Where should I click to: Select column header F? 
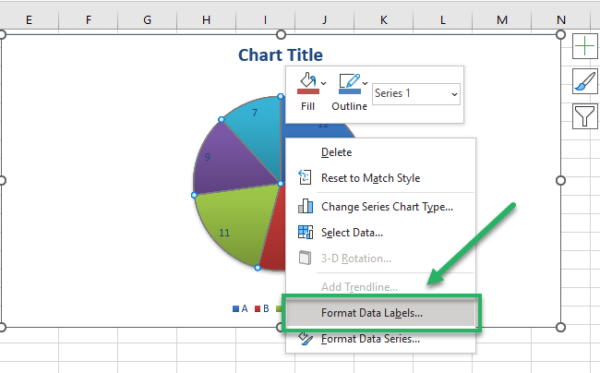click(88, 20)
